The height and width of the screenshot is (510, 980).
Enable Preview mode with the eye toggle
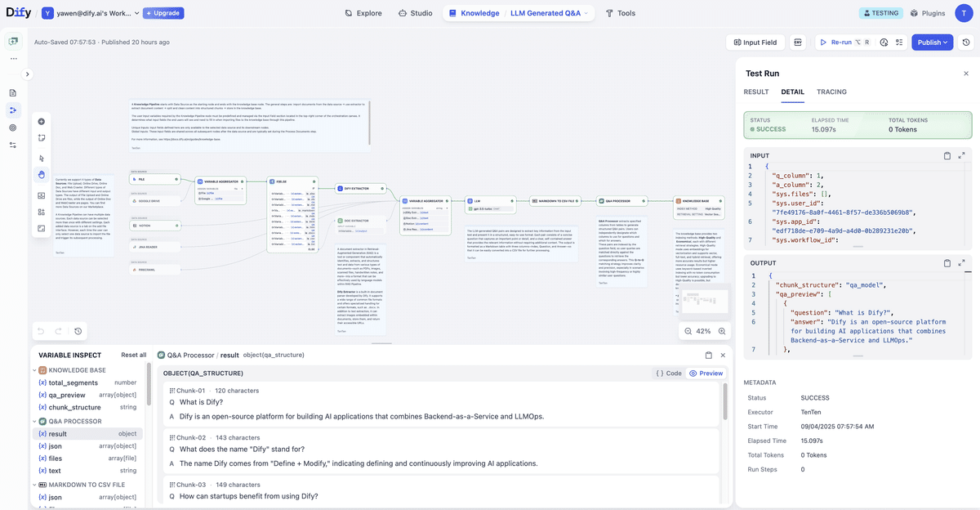pos(705,373)
